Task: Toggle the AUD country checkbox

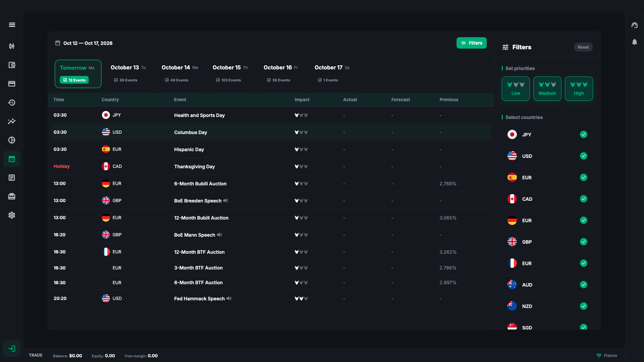Action: coord(584,285)
